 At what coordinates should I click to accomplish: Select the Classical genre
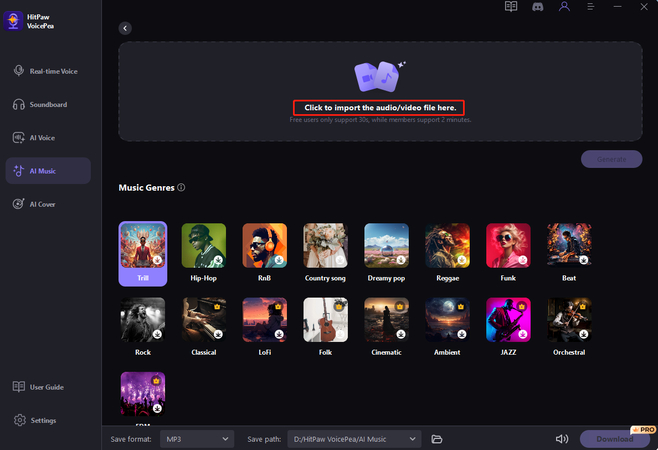coord(204,327)
